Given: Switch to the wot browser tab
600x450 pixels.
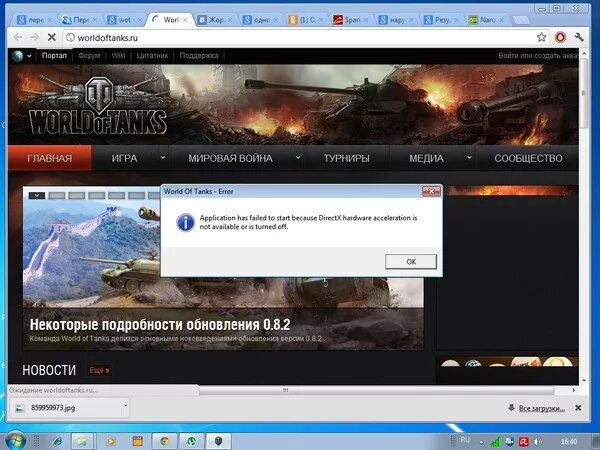Looking at the screenshot, I should click(x=124, y=20).
